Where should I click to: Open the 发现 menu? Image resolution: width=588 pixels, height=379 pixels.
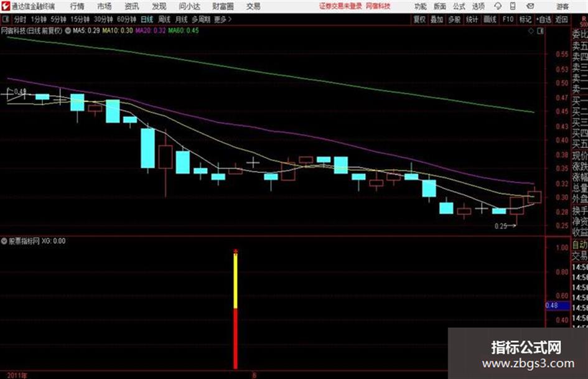pyautogui.click(x=159, y=6)
